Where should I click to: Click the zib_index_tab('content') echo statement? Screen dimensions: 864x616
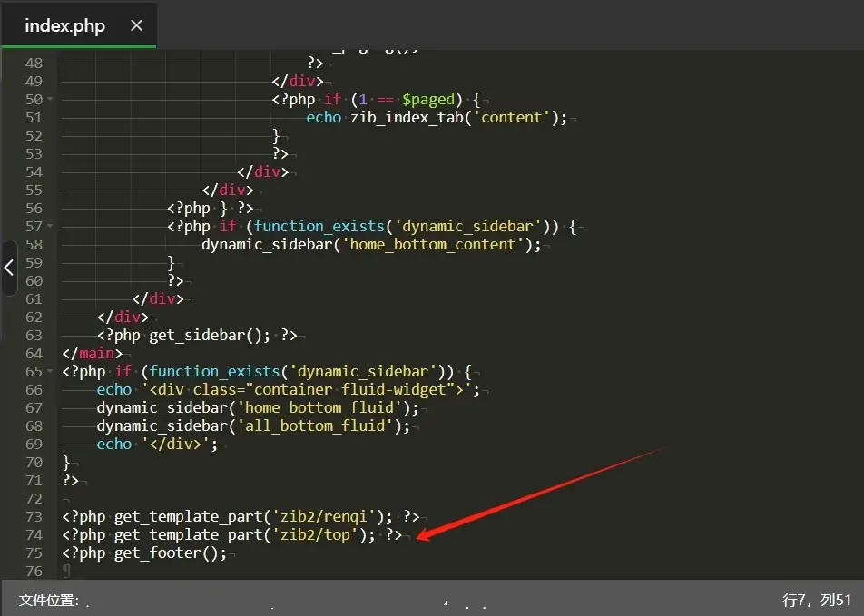point(436,117)
